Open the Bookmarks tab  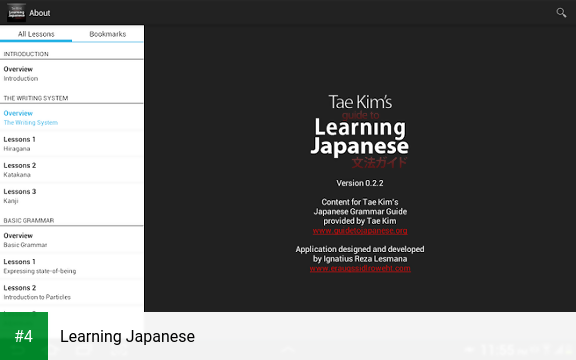tap(108, 34)
